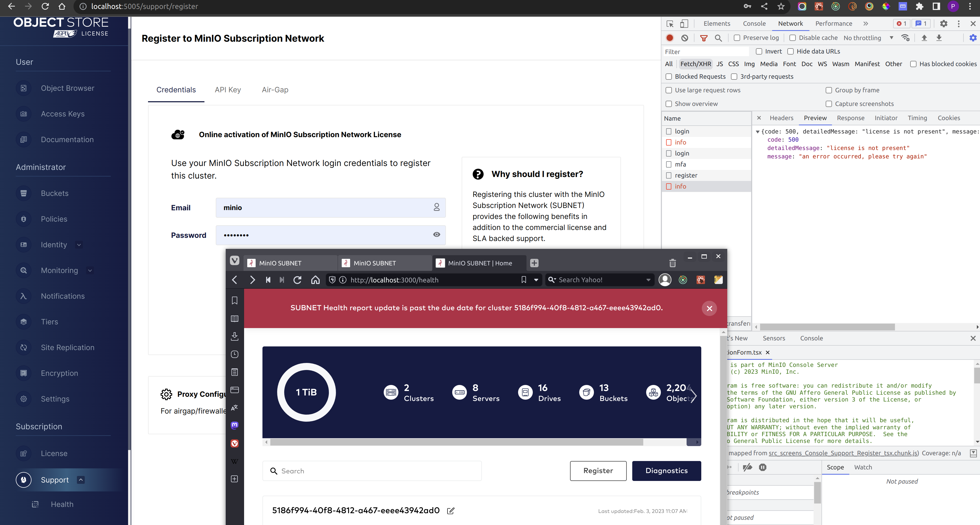Open Policies admin page

(x=54, y=219)
